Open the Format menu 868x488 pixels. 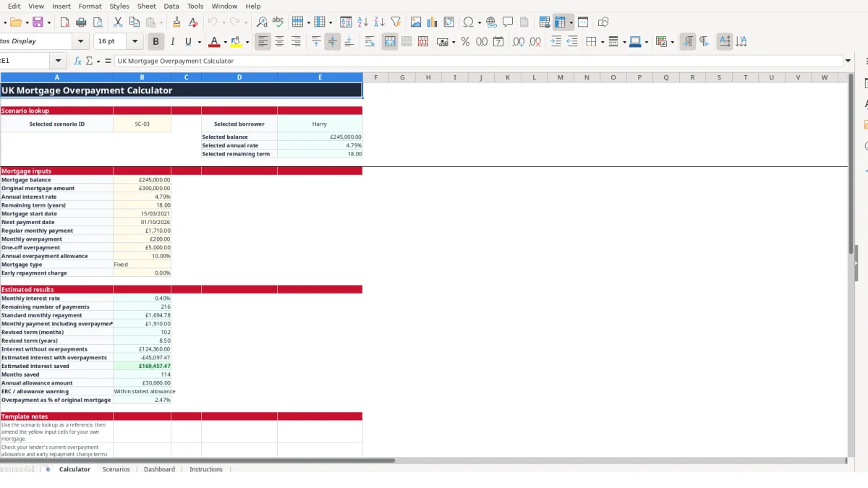click(90, 6)
